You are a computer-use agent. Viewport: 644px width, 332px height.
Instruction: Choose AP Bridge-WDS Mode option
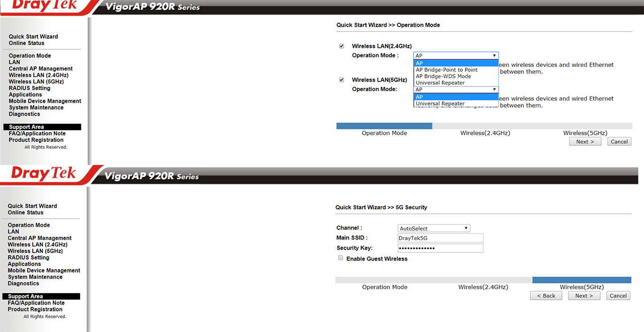456,76
